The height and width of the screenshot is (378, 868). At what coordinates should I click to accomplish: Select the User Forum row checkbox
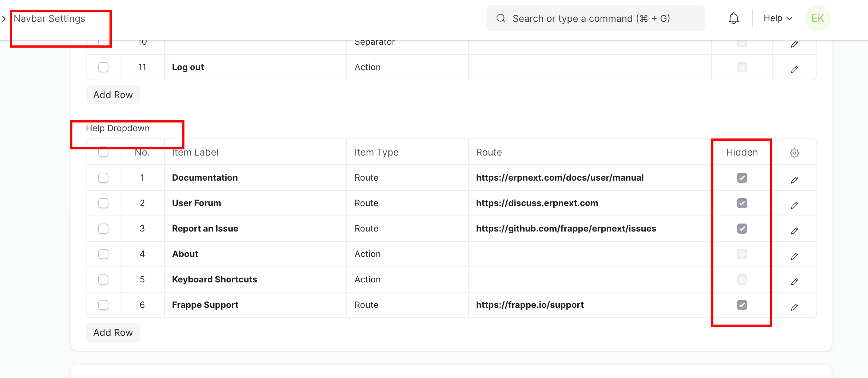click(103, 203)
